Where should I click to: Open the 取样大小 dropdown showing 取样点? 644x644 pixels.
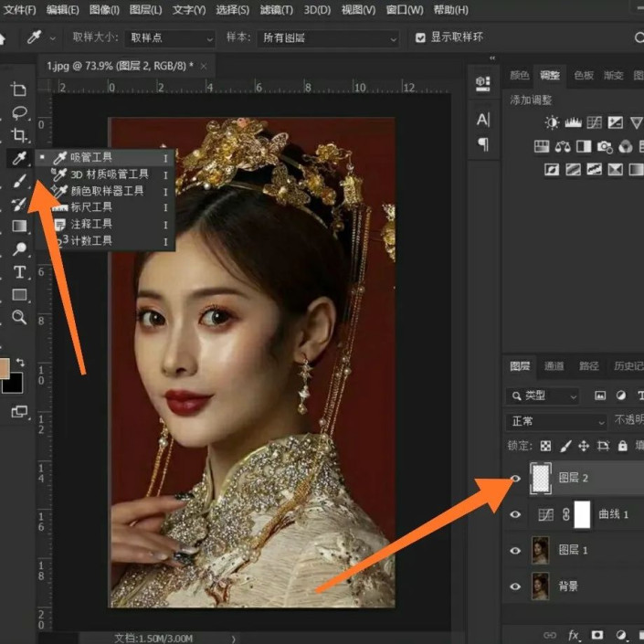point(170,38)
